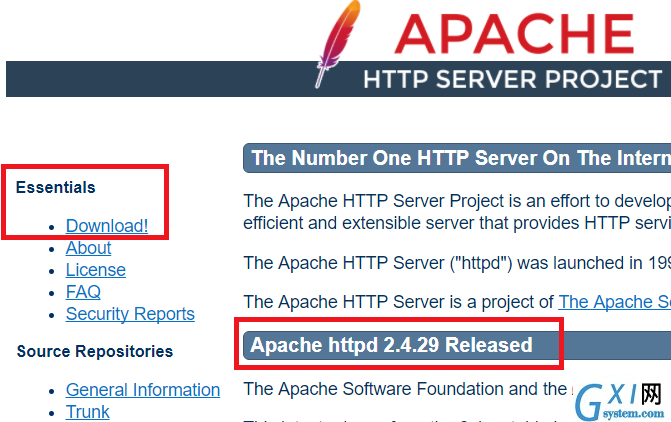This screenshot has height=422, width=671.
Task: Click the text 'The Apache Software Foundation and the'
Action: tap(405, 389)
